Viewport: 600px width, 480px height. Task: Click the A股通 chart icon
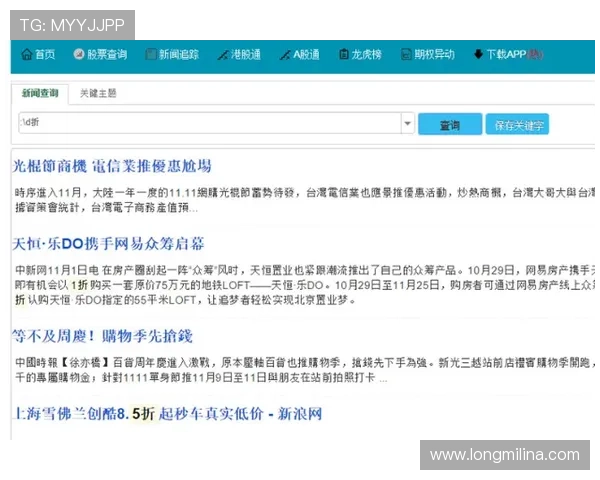pyautogui.click(x=285, y=55)
